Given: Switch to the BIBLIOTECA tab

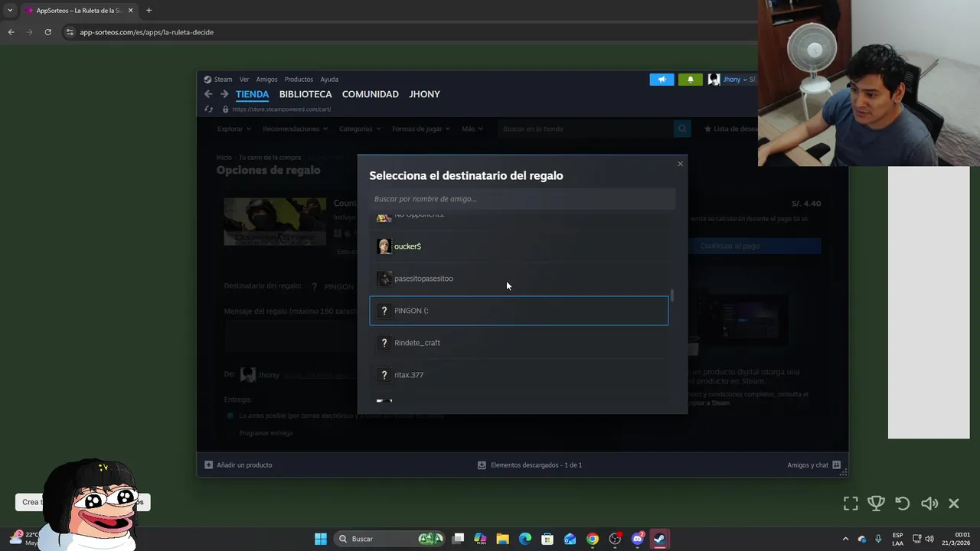Looking at the screenshot, I should coord(305,94).
